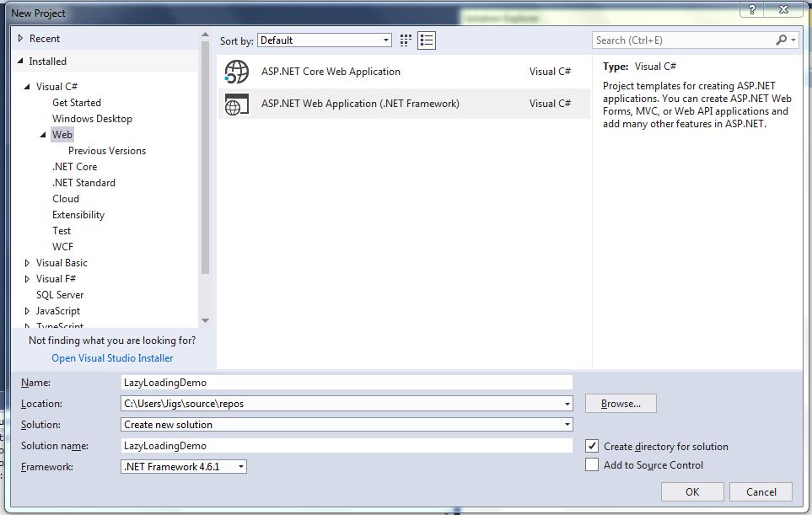Expand the Visual F# node
The image size is (812, 515).
pyautogui.click(x=27, y=279)
